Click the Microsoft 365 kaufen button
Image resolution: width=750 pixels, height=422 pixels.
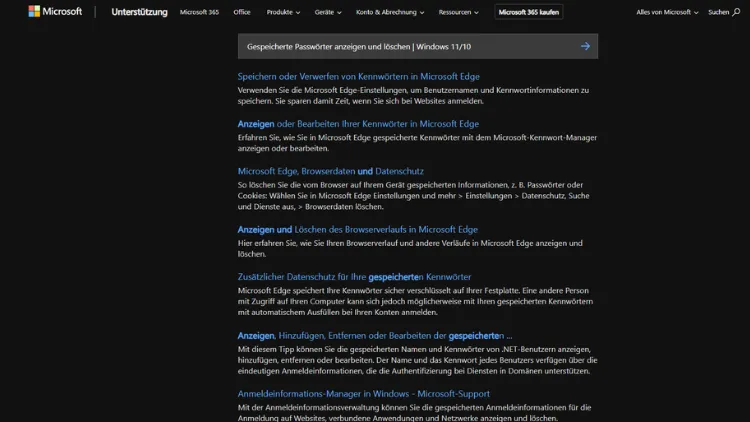click(529, 12)
